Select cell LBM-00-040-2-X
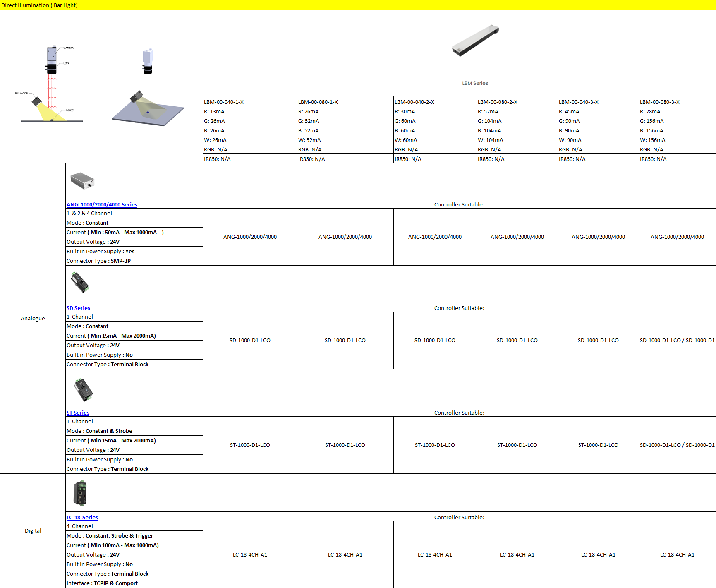 [435, 102]
